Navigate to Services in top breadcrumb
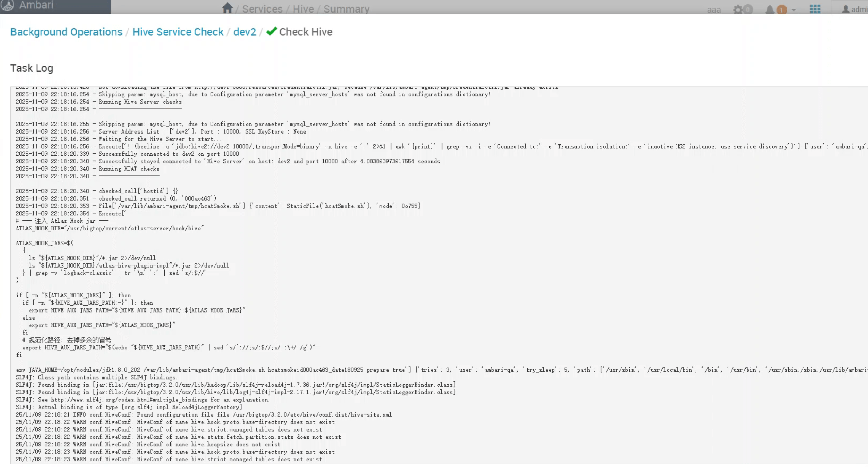Viewport: 868px width, 467px height. pos(262,9)
